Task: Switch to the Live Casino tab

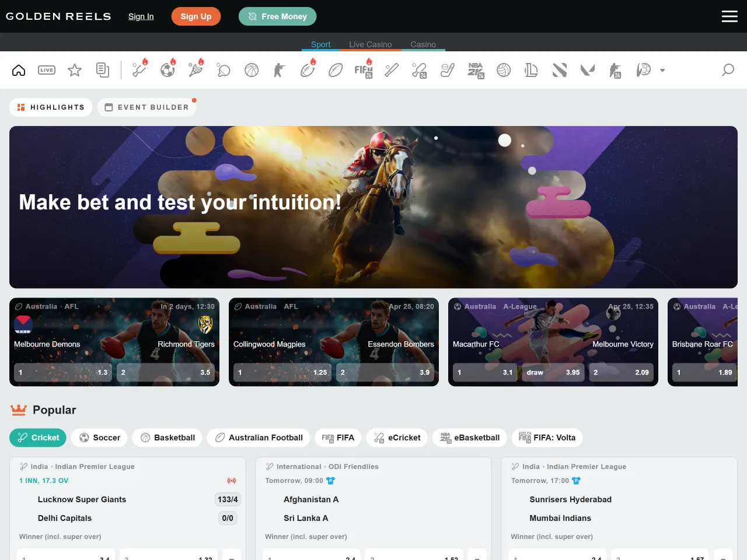Action: pyautogui.click(x=371, y=44)
